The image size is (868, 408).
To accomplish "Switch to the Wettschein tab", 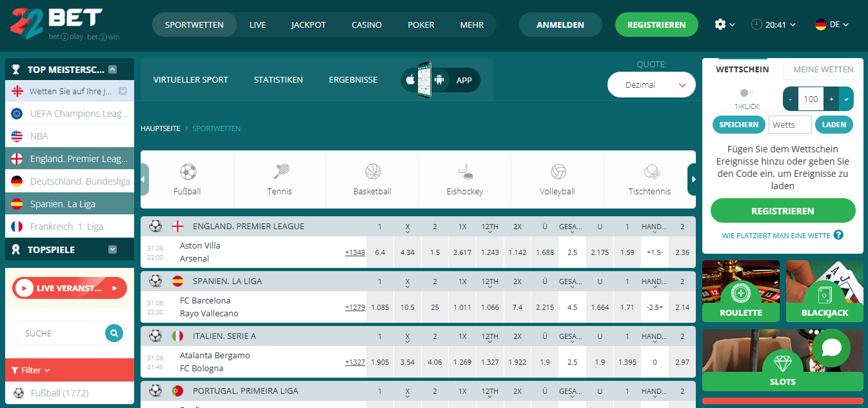I will coord(742,69).
